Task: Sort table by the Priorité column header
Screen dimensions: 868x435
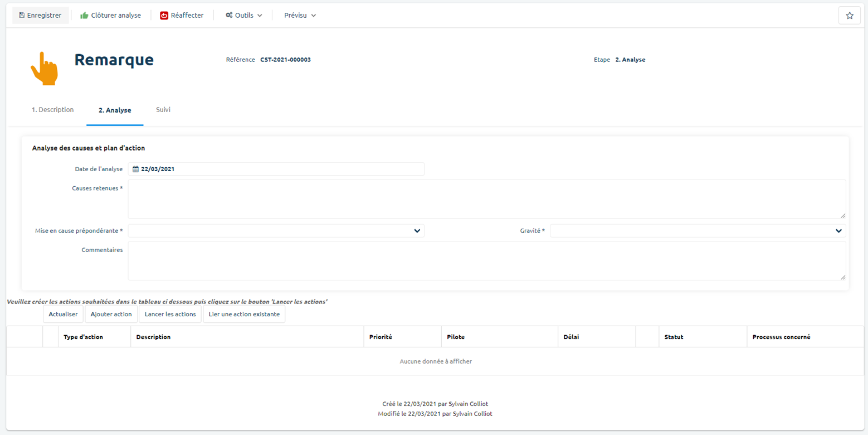Action: 381,337
